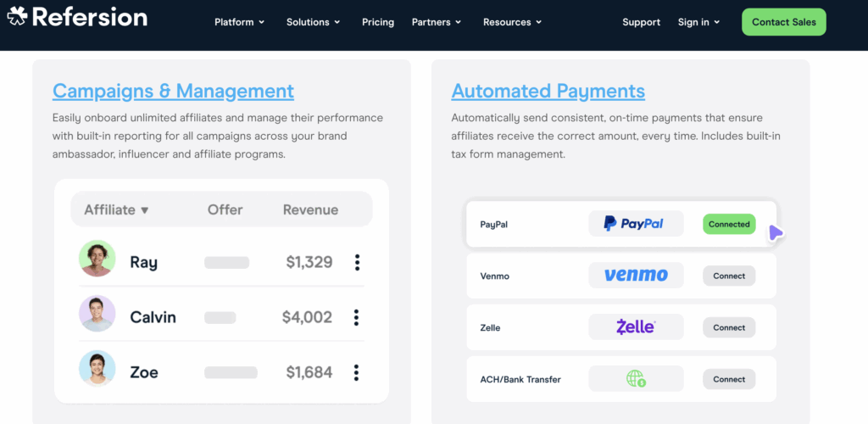
Task: Open the Sign in dropdown
Action: tap(698, 22)
